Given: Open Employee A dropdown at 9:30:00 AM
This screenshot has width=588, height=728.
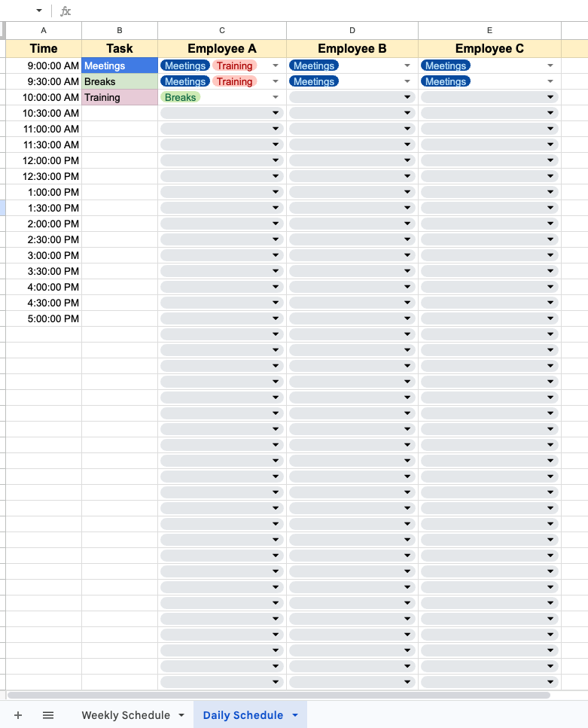Looking at the screenshot, I should click(276, 81).
